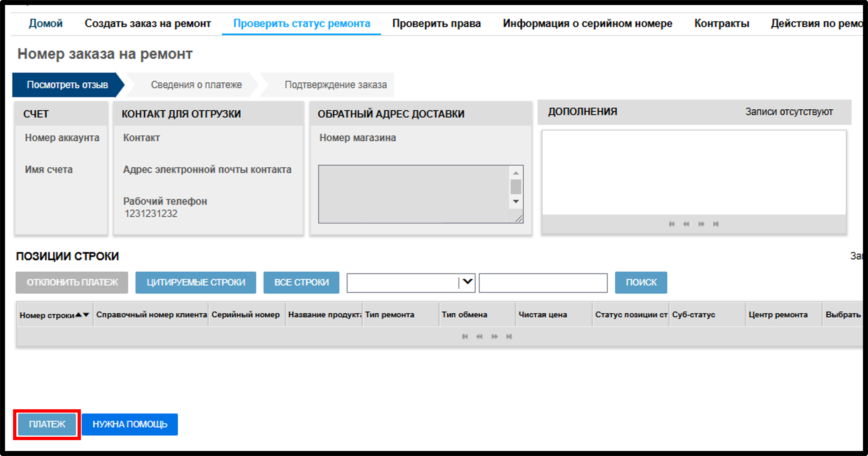Sort descending by Номер строки
Screen dimensions: 868x456
coord(86,315)
